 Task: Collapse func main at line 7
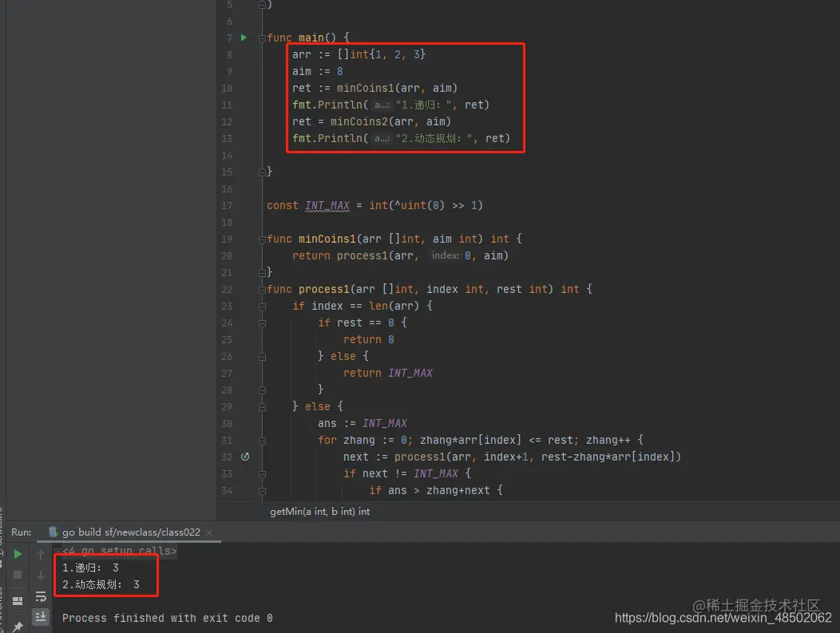(262, 38)
